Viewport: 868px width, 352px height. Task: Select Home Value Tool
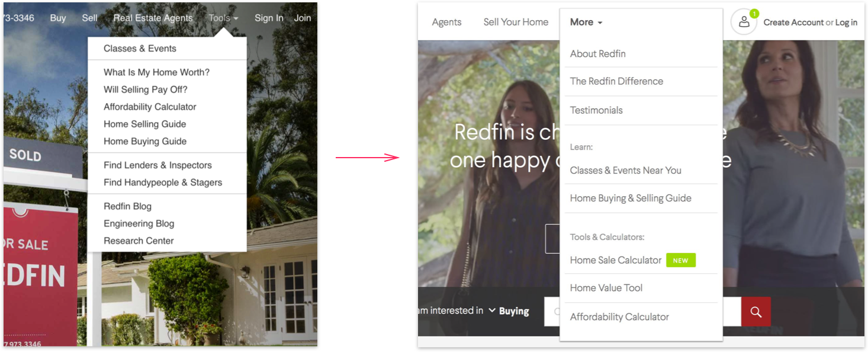pos(606,288)
